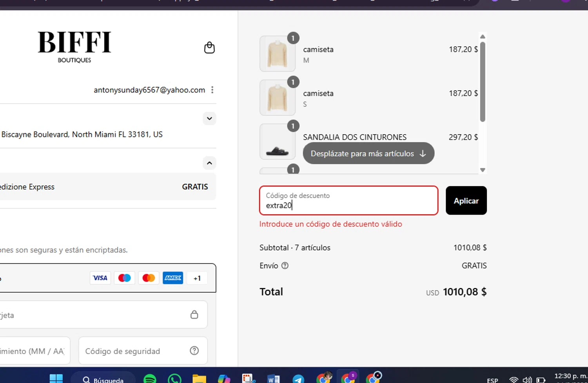
Task: Click the ESP language indicator
Action: (x=492, y=380)
